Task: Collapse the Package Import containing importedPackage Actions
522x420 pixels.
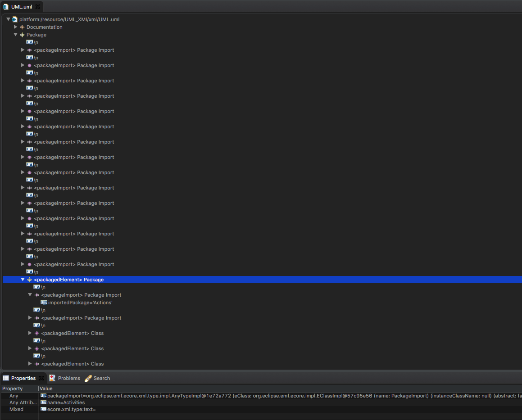Action: click(x=30, y=295)
